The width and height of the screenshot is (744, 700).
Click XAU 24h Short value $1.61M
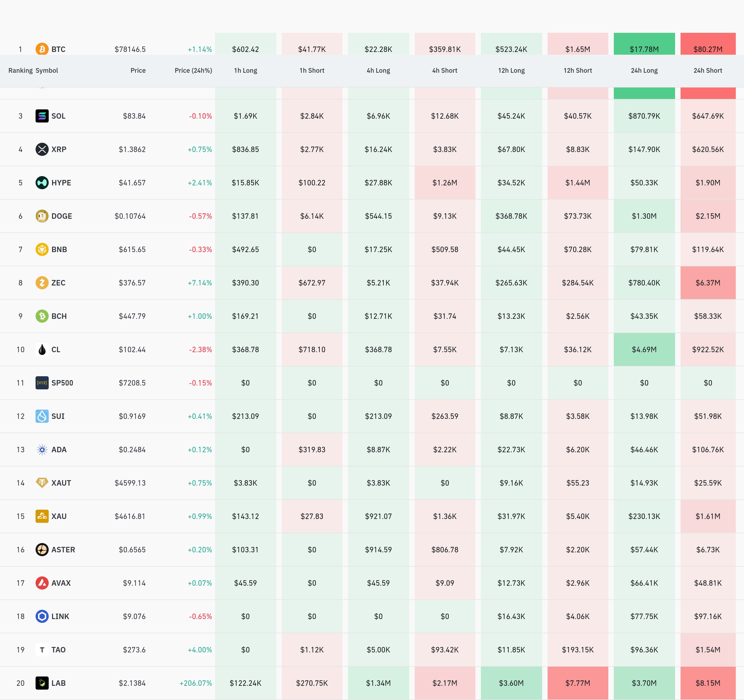(708, 516)
